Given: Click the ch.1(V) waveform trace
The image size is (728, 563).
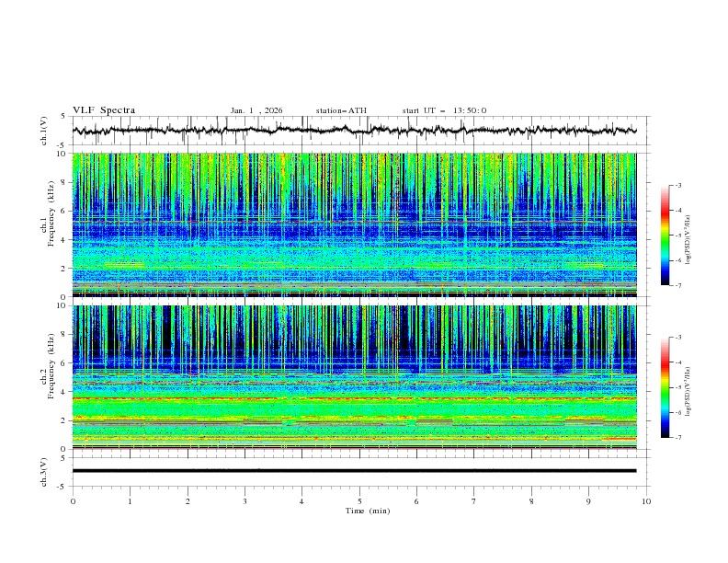Looking at the screenshot, I should click(x=355, y=131).
